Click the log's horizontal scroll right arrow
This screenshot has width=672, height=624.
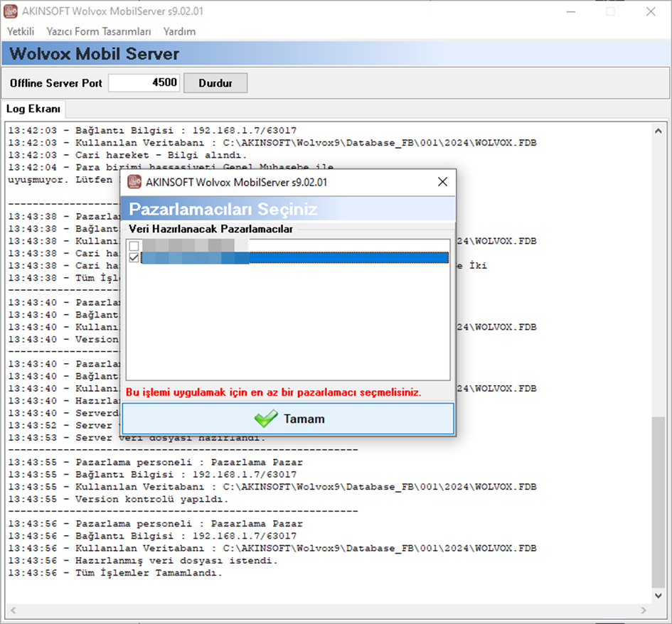[x=644, y=610]
